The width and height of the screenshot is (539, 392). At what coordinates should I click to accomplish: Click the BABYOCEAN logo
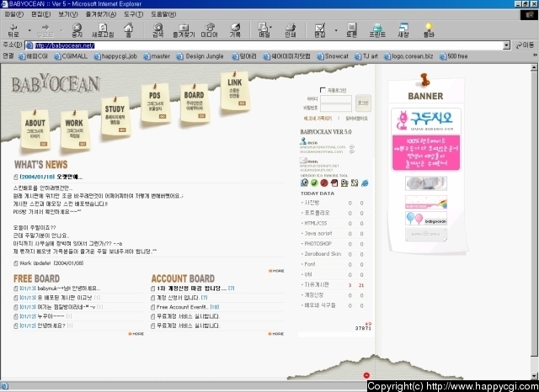pos(56,84)
